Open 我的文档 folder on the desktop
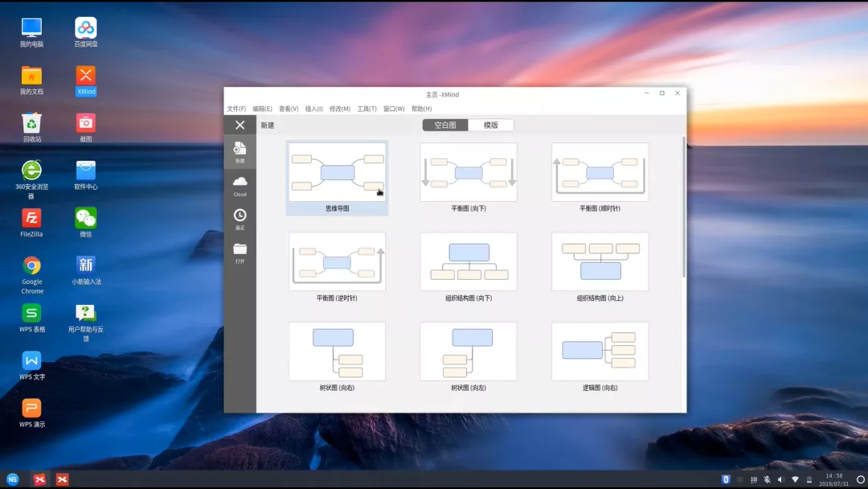The image size is (868, 489). 31,80
